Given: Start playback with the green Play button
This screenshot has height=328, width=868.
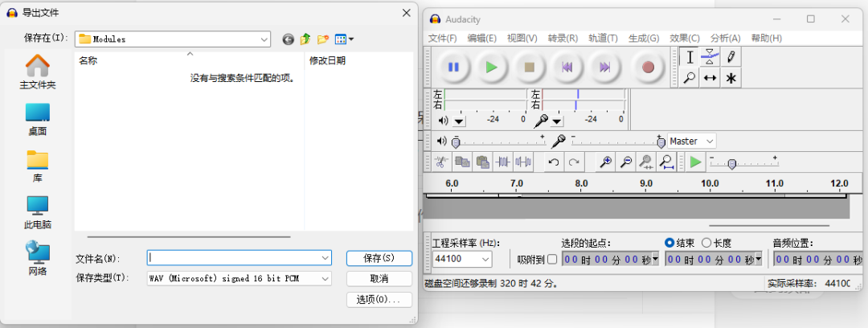Looking at the screenshot, I should tap(492, 67).
